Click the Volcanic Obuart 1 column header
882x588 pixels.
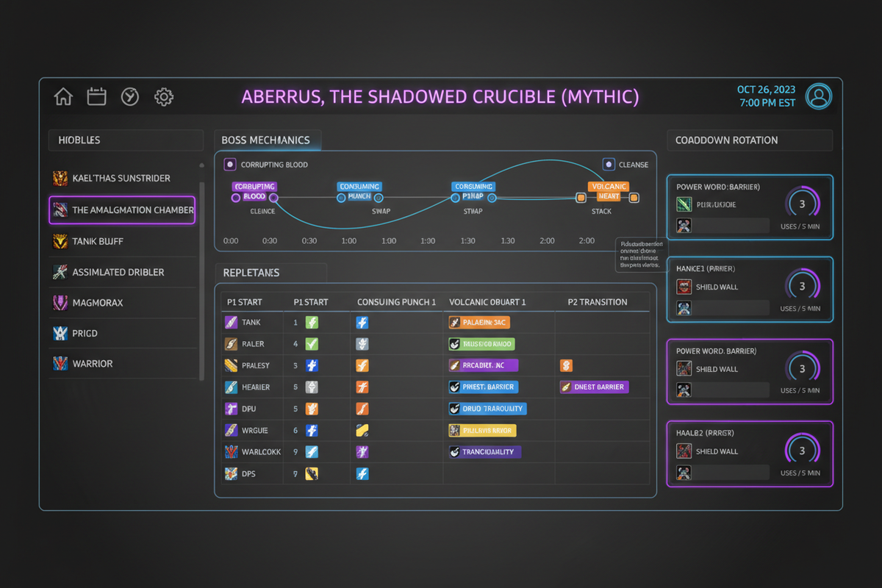pyautogui.click(x=488, y=302)
